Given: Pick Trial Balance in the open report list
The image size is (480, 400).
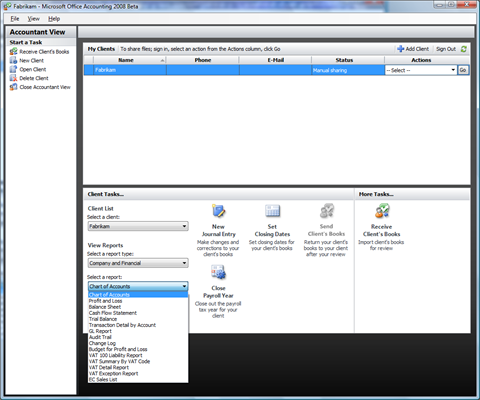Looking at the screenshot, I should 103,319.
